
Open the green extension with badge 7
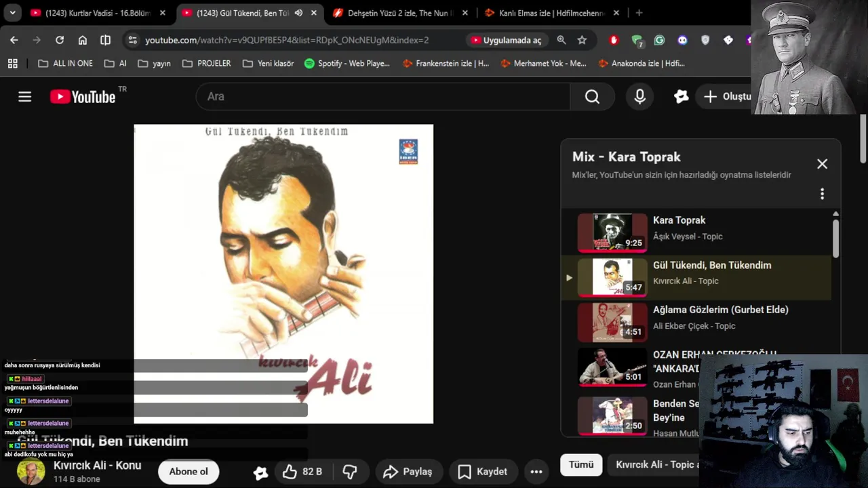click(637, 41)
